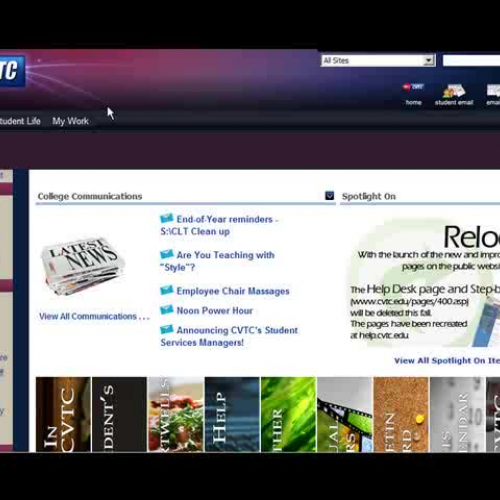Click the College Communications section heading
Viewport: 500px width, 500px height.
(x=90, y=196)
